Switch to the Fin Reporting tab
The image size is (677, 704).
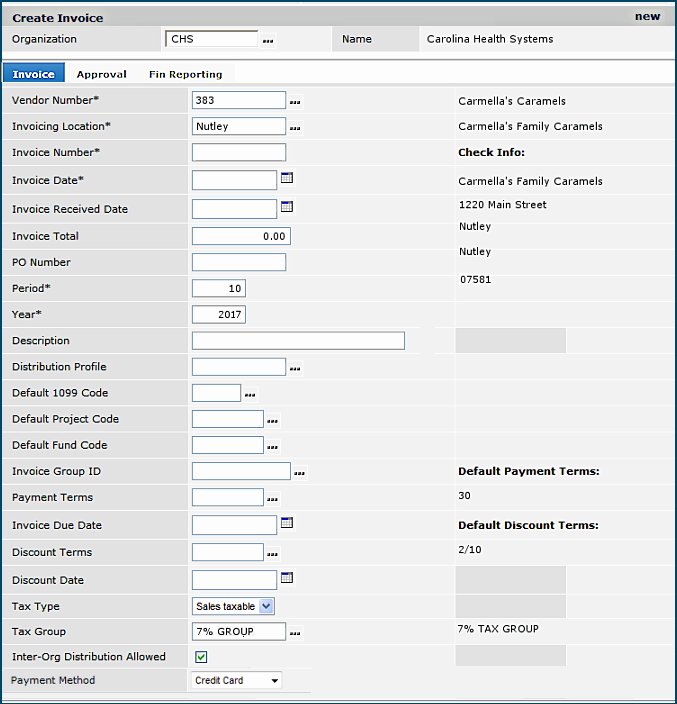pyautogui.click(x=185, y=74)
